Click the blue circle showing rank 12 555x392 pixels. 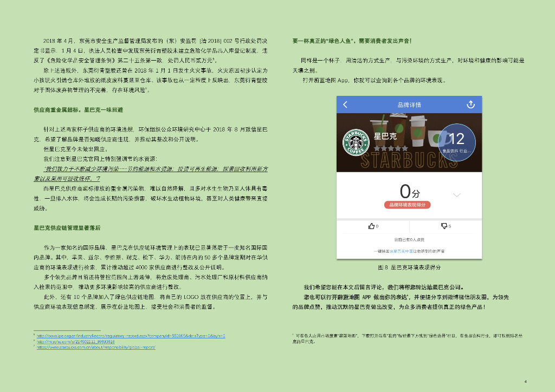(456, 142)
